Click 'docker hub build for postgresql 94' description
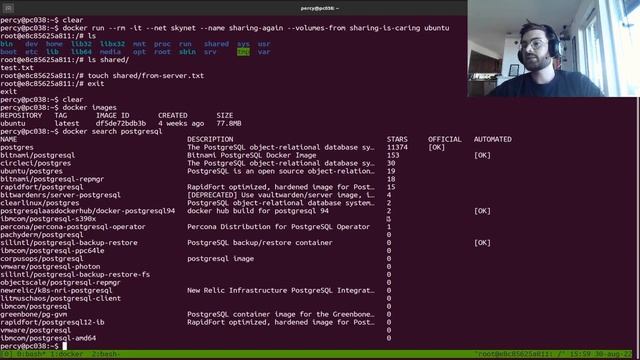The height and width of the screenshot is (360, 640). tap(258, 211)
